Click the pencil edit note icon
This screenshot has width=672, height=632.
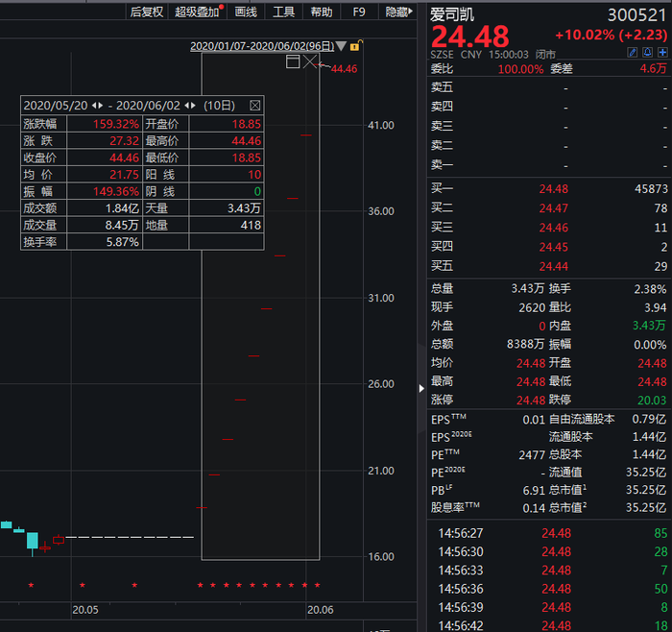click(x=632, y=52)
